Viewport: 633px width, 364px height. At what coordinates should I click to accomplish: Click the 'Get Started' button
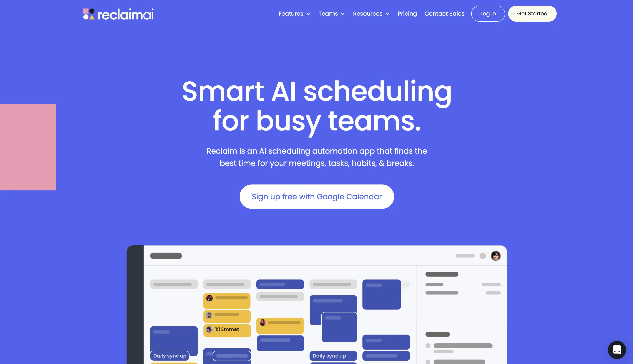[x=532, y=14]
